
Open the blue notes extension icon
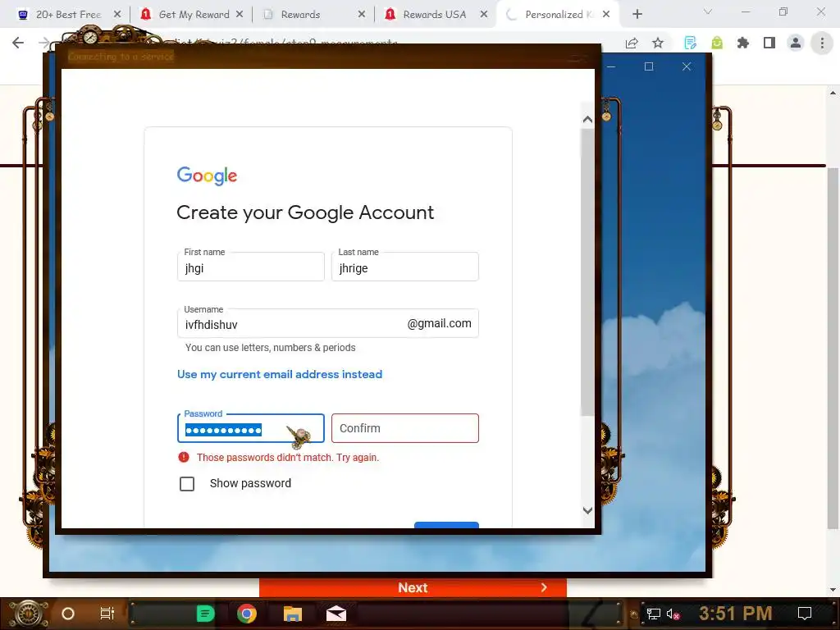tap(690, 43)
